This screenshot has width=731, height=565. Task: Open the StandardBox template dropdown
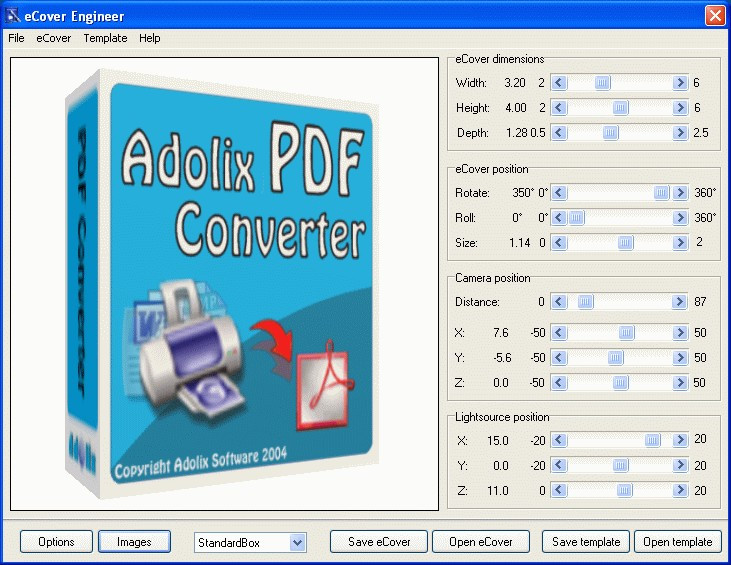point(297,543)
